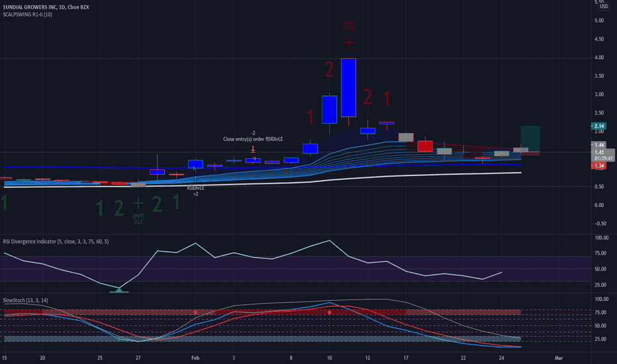Click the SlowStoch (13, 3, 14) legend label
617x364 pixels.
pyautogui.click(x=25, y=300)
